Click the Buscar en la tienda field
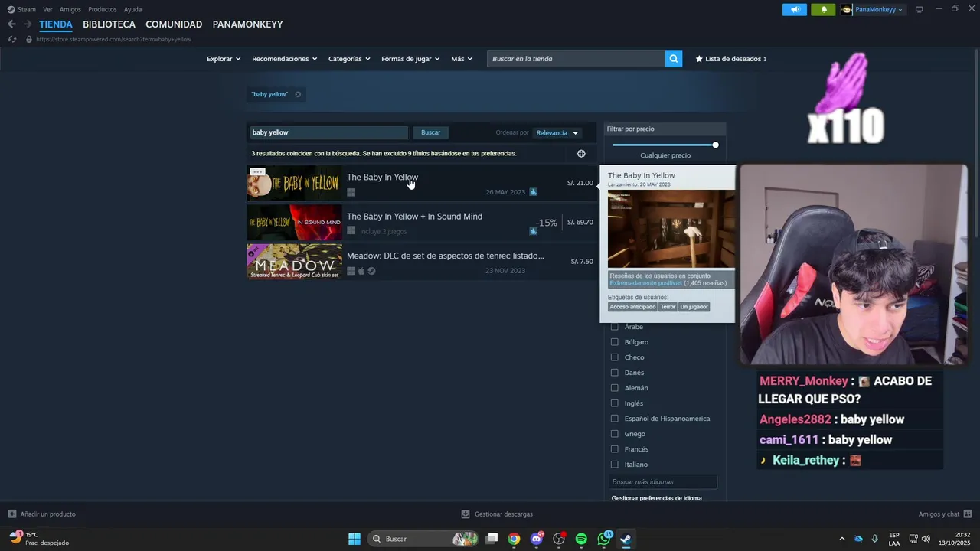This screenshot has width=980, height=551. point(576,59)
